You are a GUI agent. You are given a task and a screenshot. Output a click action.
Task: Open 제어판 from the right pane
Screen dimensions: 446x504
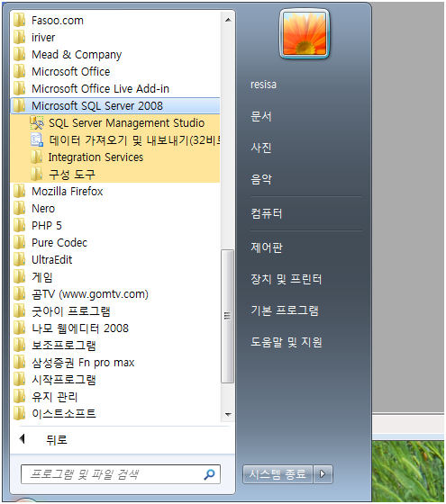pyautogui.click(x=267, y=247)
